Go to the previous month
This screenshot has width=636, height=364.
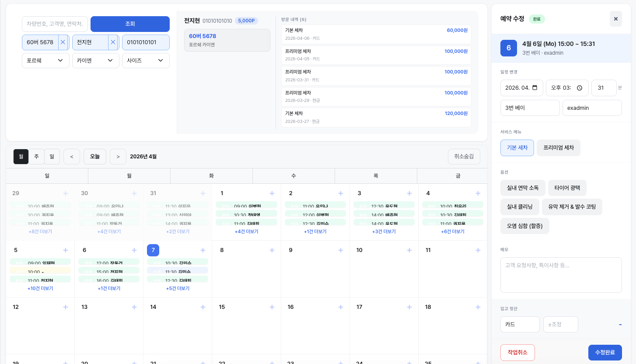point(72,157)
